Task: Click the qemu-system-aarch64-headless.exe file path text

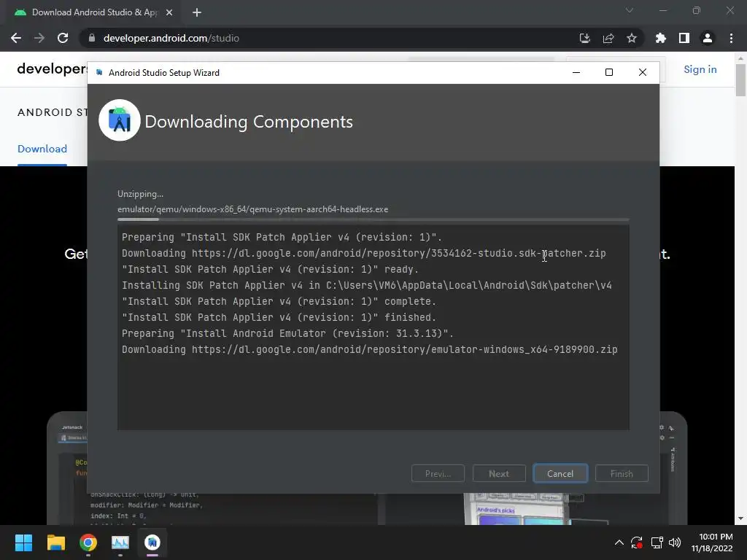Action: pyautogui.click(x=252, y=209)
